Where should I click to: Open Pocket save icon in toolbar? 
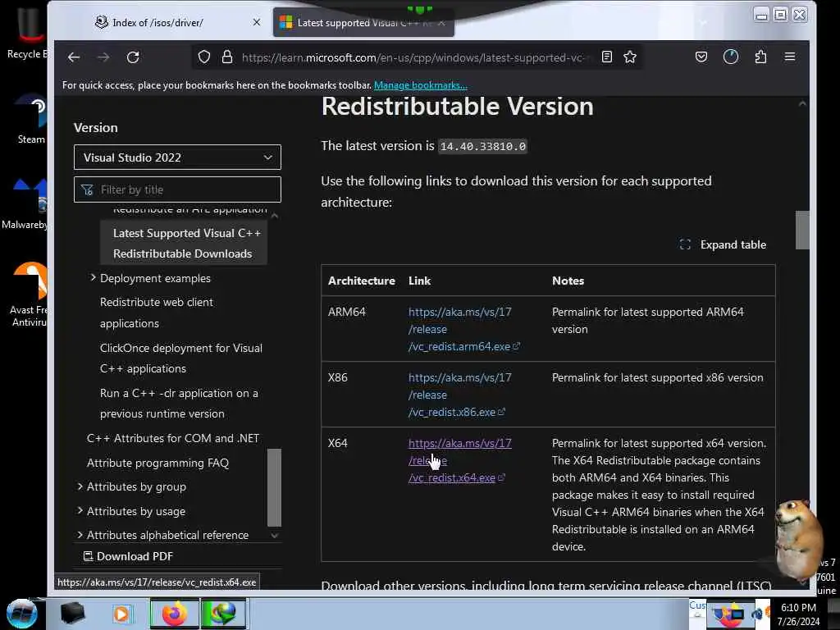pos(701,57)
